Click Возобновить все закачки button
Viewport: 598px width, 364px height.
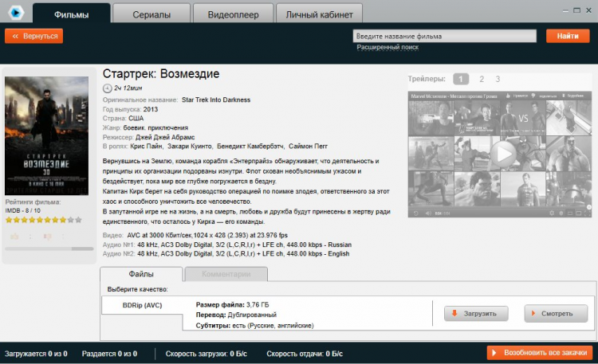tap(540, 353)
